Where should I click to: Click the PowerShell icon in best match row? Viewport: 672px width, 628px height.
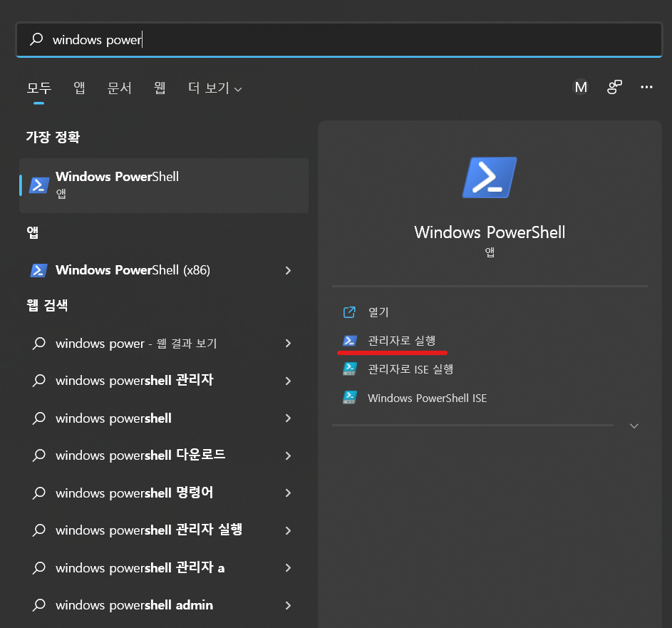(x=39, y=185)
